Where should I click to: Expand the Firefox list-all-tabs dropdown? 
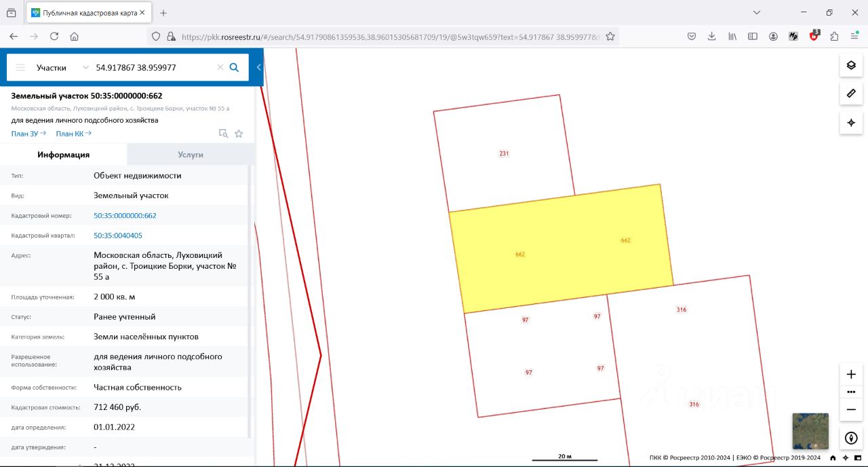pyautogui.click(x=757, y=13)
